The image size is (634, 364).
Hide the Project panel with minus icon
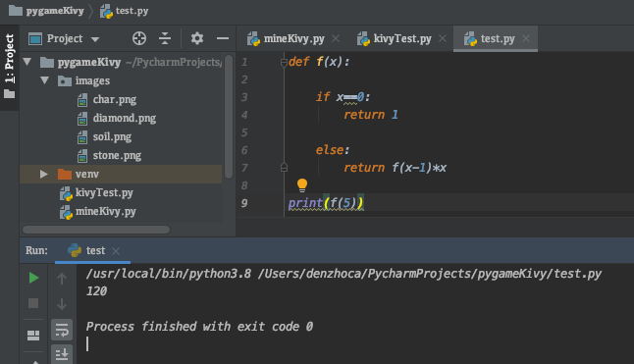[223, 38]
